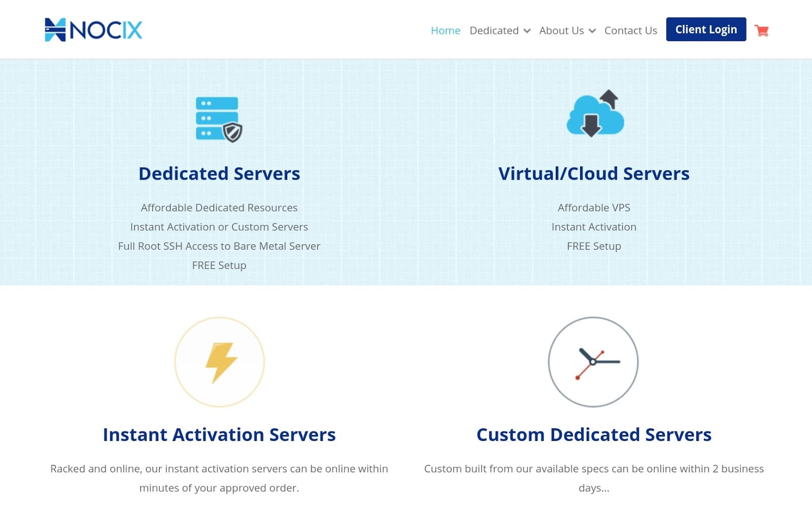Select 'Full Root SSH Access' line
812x508 pixels.
click(x=219, y=246)
